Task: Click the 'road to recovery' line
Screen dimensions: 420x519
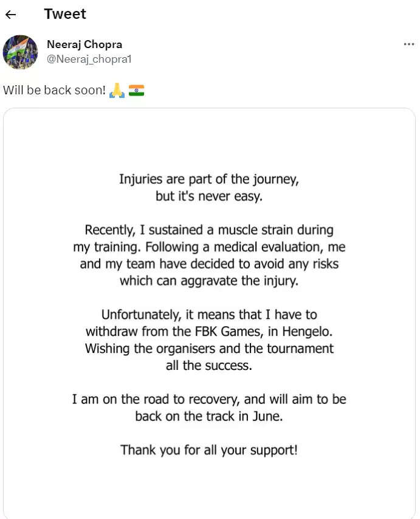Action: coord(209,399)
